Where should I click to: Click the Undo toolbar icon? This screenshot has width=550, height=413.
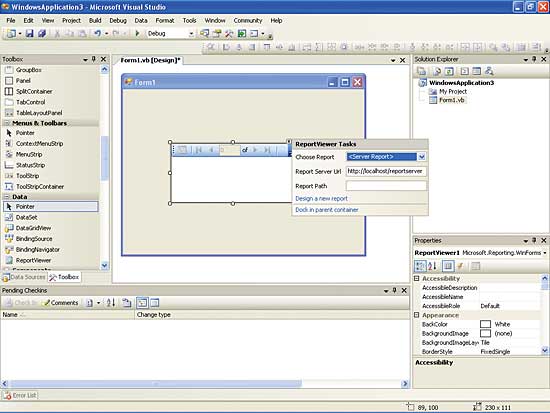click(x=98, y=33)
